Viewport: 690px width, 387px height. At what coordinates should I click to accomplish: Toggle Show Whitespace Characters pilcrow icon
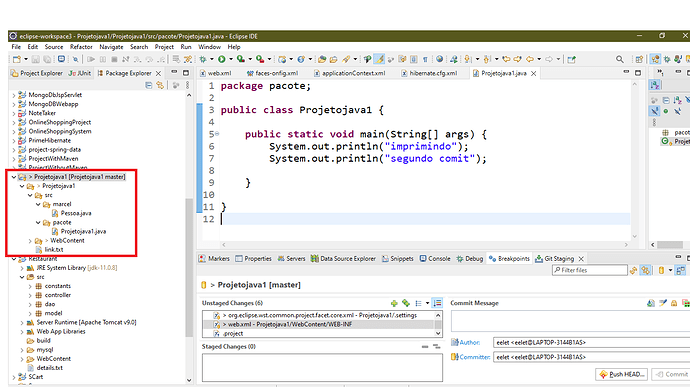click(425, 59)
